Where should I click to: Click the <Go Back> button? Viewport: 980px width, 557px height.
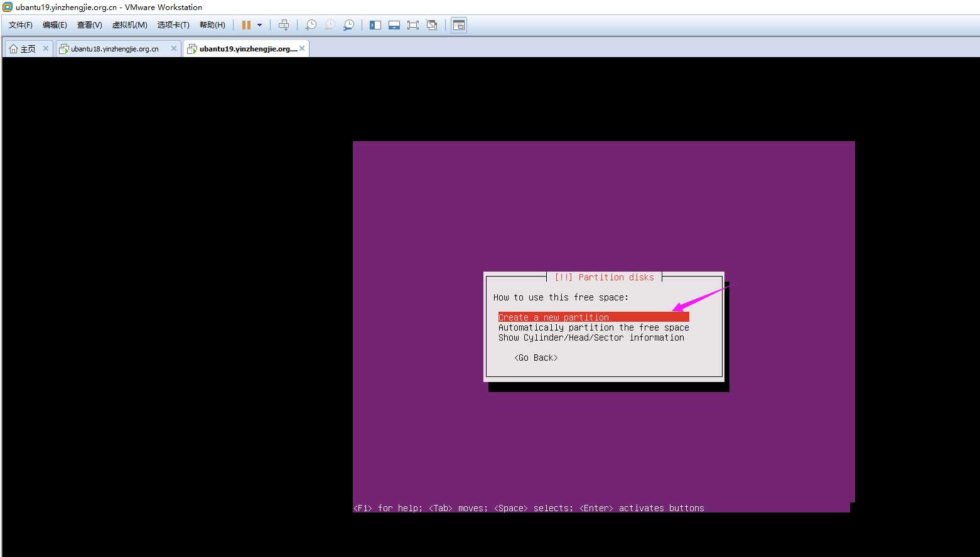pyautogui.click(x=536, y=358)
